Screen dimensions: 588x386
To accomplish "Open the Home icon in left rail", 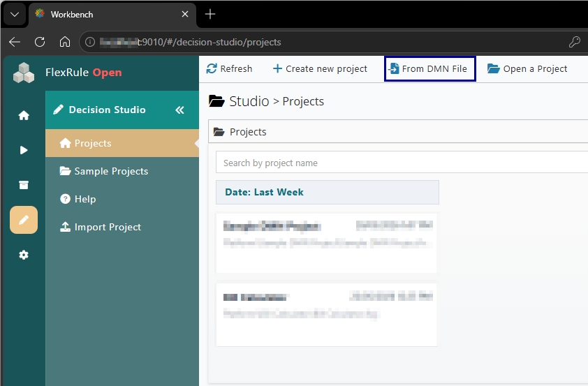I will pyautogui.click(x=24, y=115).
